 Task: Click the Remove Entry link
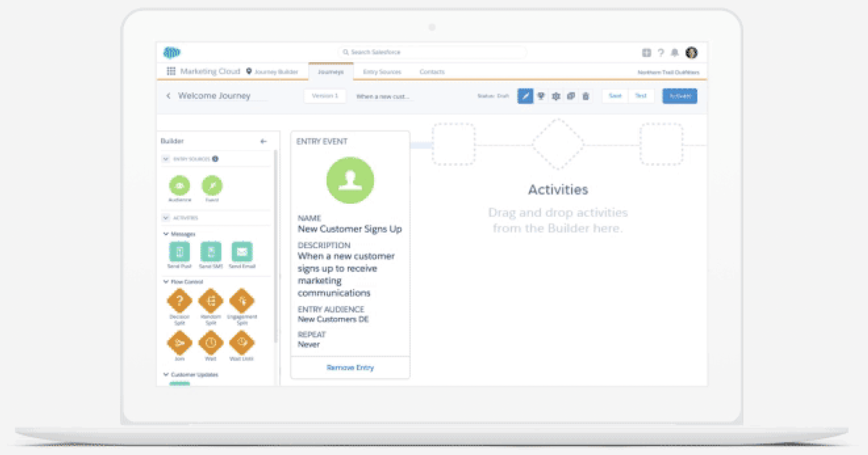[x=350, y=368]
